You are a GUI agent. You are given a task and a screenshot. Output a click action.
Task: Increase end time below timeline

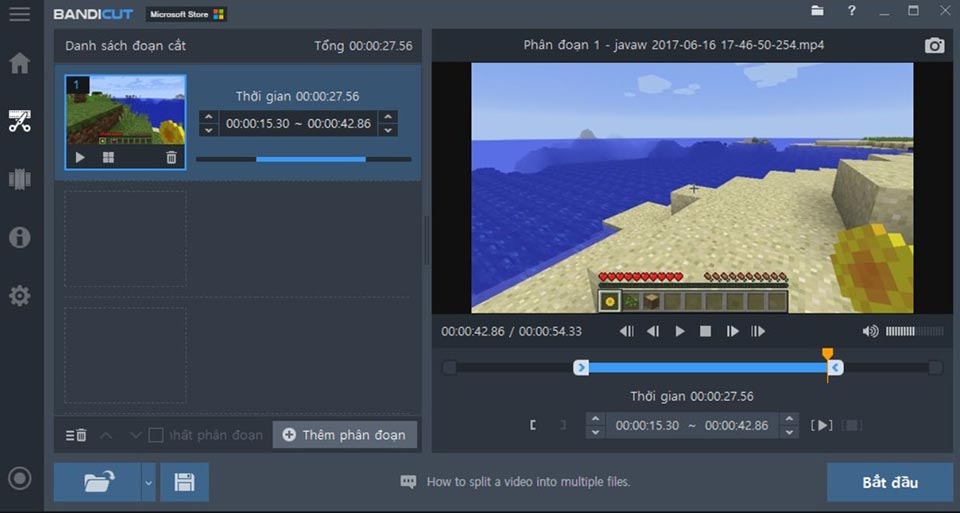click(x=790, y=419)
